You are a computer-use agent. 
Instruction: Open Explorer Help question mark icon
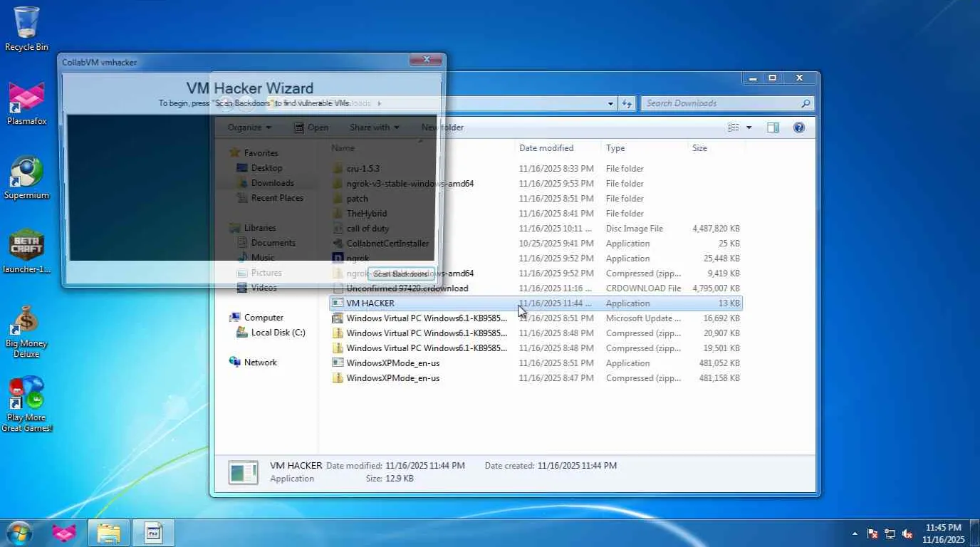(x=799, y=127)
